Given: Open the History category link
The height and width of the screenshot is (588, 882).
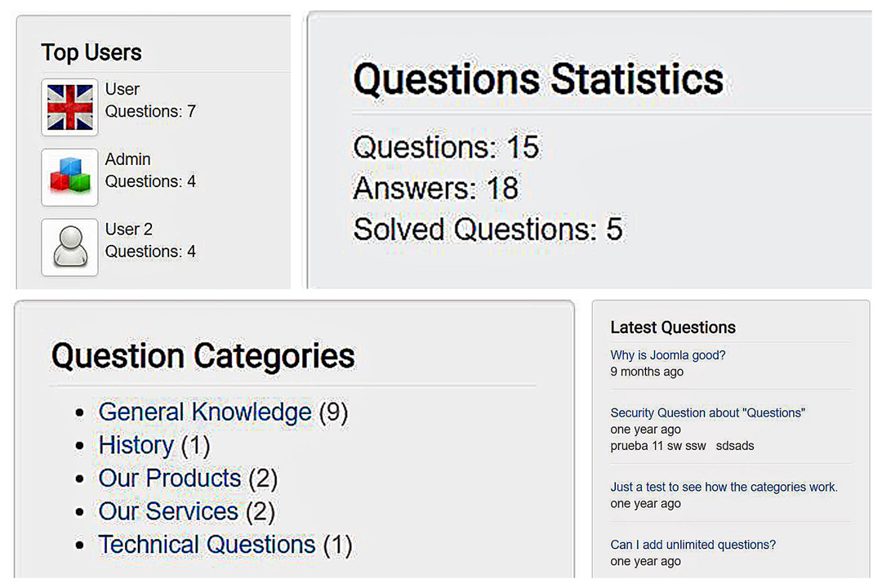Looking at the screenshot, I should click(x=136, y=445).
